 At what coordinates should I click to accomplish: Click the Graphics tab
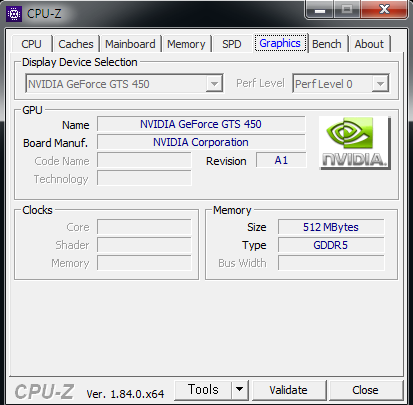280,43
